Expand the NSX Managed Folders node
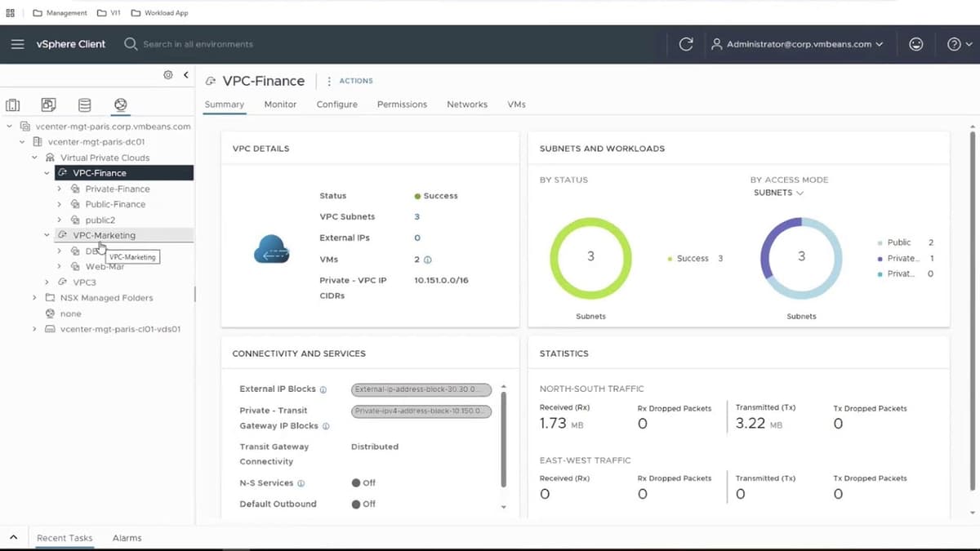Viewport: 980px width, 551px height. tap(34, 298)
